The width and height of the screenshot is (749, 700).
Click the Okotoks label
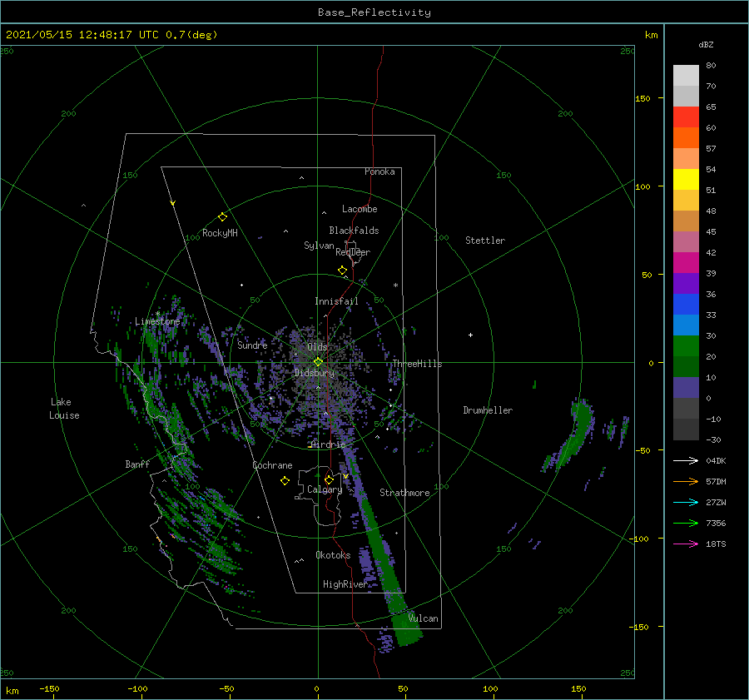333,554
